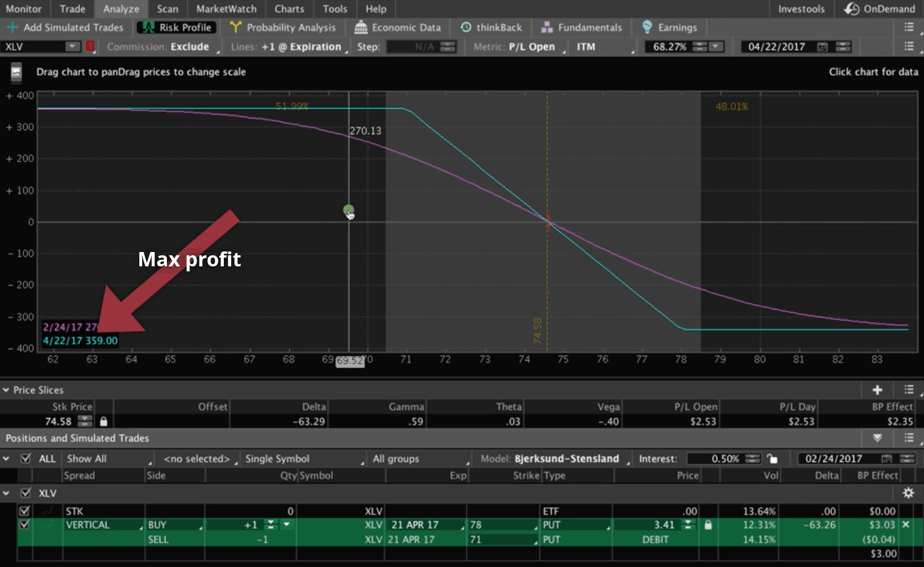The width and height of the screenshot is (924, 567).
Task: Open dropdown beside 68.27% value
Action: point(717,46)
